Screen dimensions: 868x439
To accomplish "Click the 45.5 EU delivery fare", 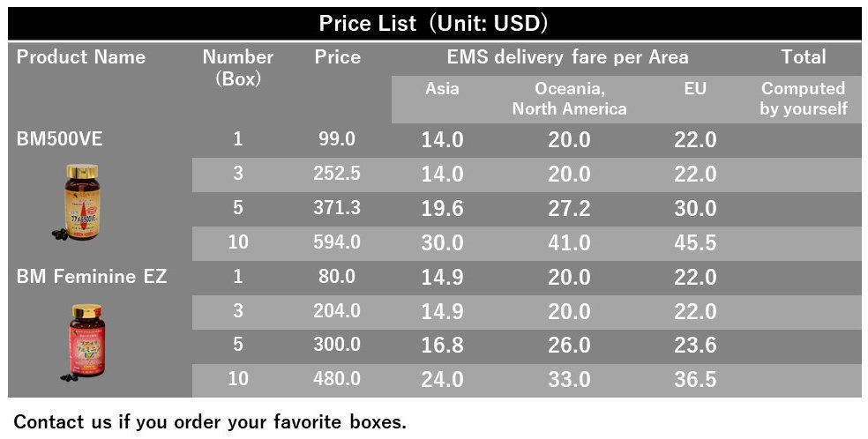I will 695,242.
